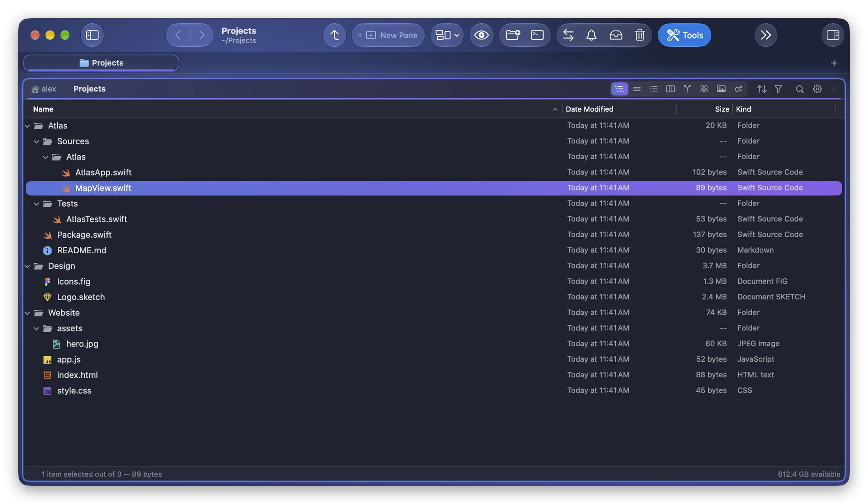Screen dimensions: 868x504
Task: Open sort order options arrows
Action: click(x=762, y=89)
